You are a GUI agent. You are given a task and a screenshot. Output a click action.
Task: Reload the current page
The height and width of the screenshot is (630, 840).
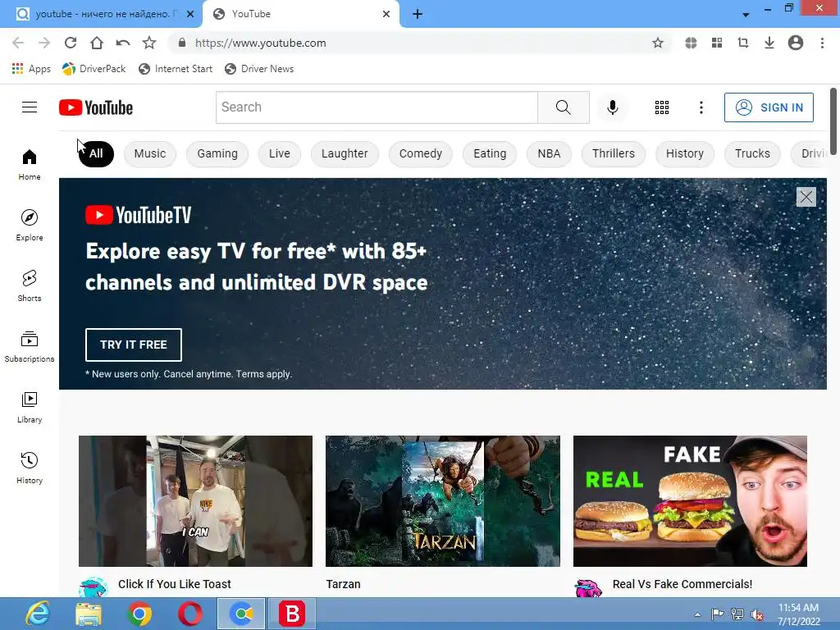coord(71,43)
